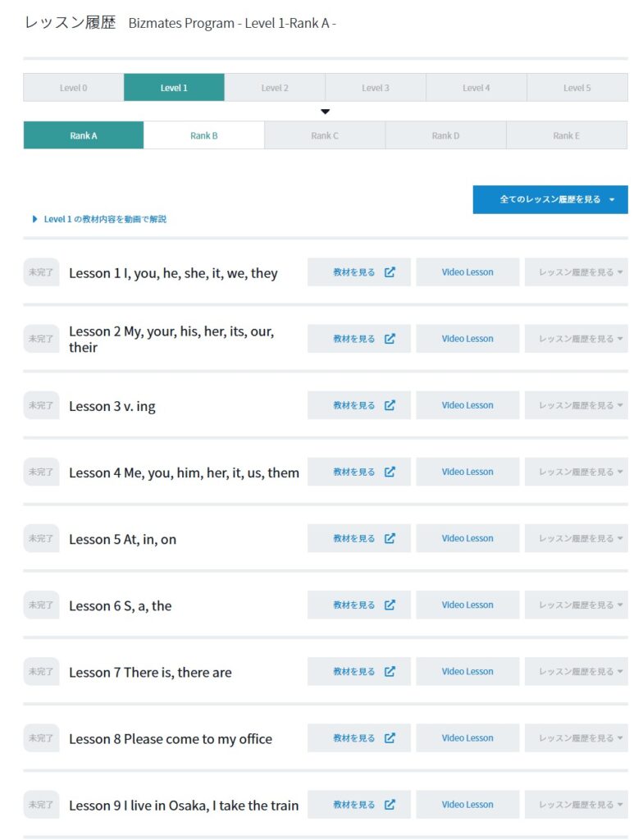Open レッスン履歴を見る dropdown for Lesson 4
Viewport: 643px width, 840px height.
(576, 472)
